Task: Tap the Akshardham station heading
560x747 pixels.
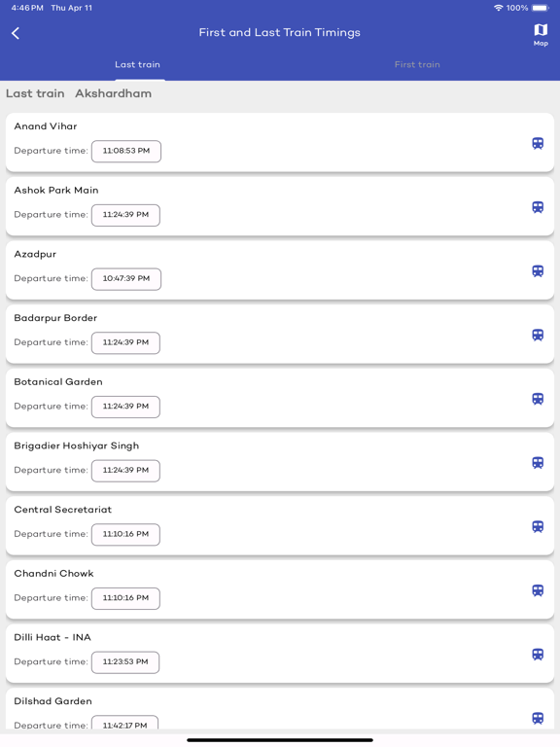Action: point(114,93)
